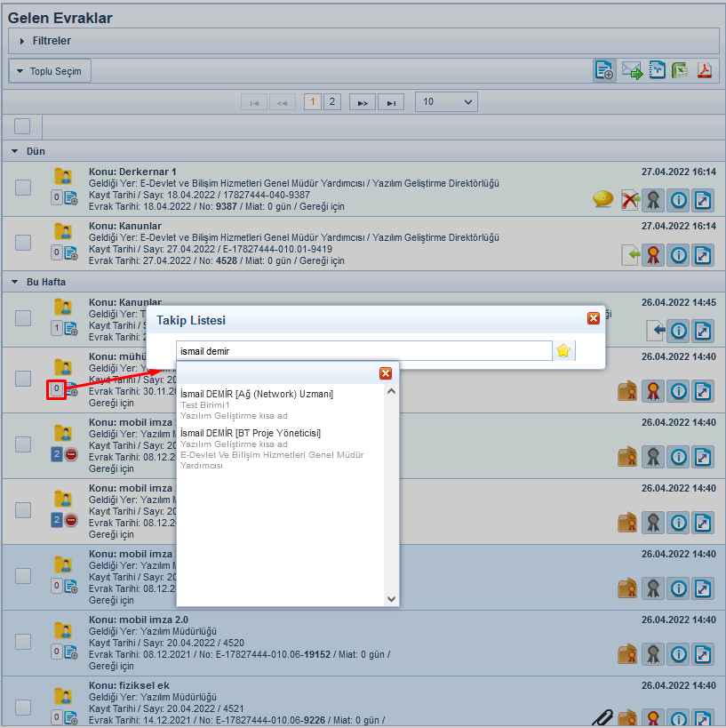Click info icon on the 16:14 Kanunlar row
The width and height of the screenshot is (726, 728).
click(x=679, y=255)
